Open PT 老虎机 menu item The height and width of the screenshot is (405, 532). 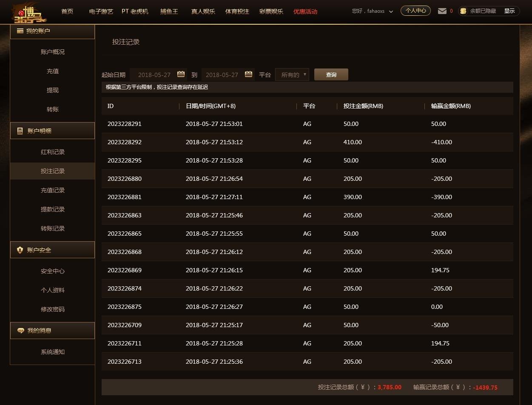point(135,11)
